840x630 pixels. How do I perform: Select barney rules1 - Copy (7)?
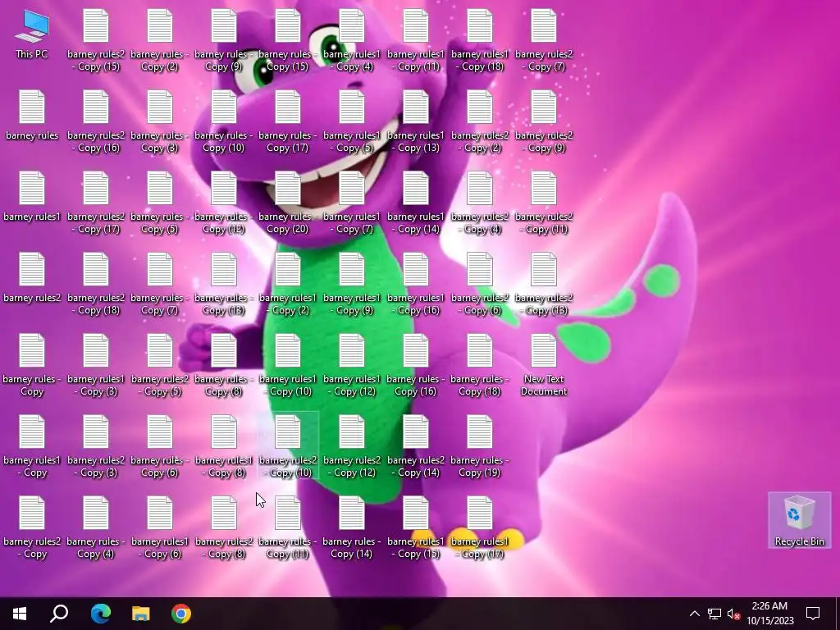[352, 203]
